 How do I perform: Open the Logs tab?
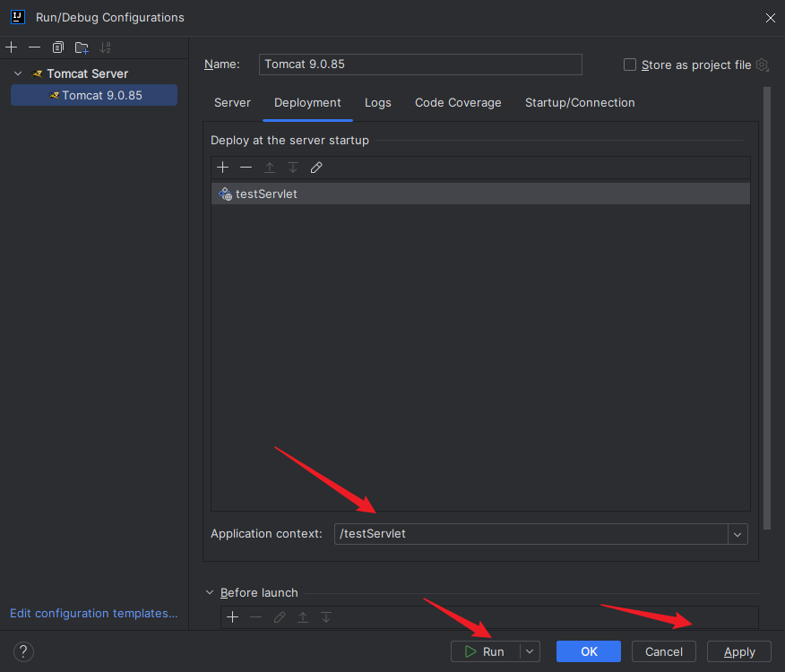[x=378, y=103]
